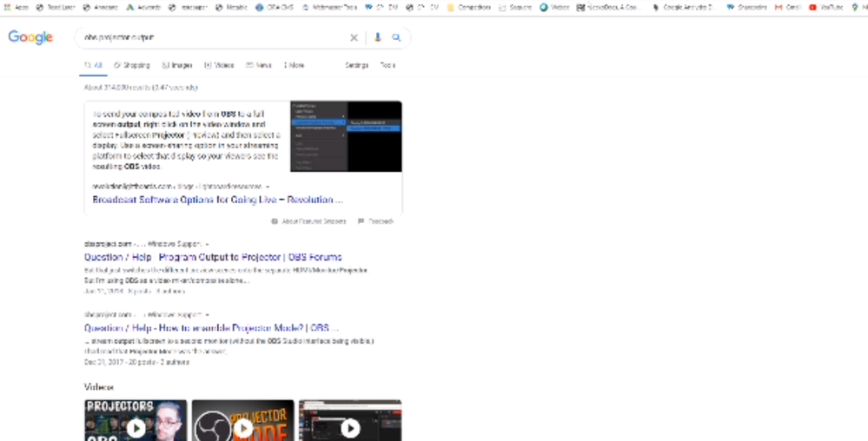Open search Tools
This screenshot has height=441, width=868.
388,65
